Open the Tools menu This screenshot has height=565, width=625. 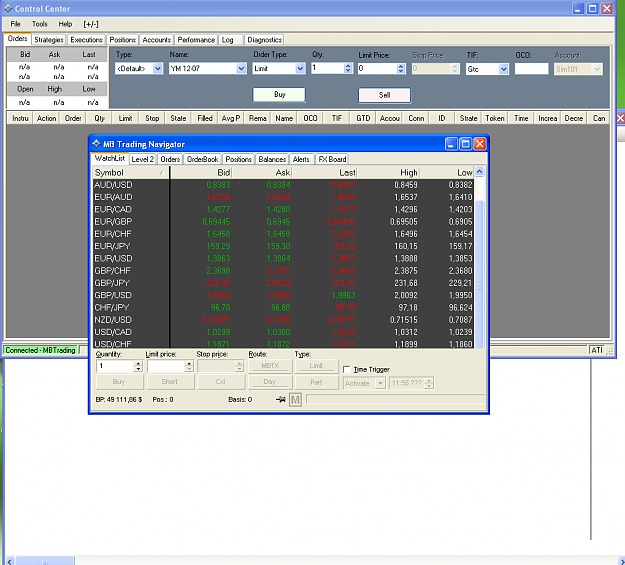coord(39,24)
